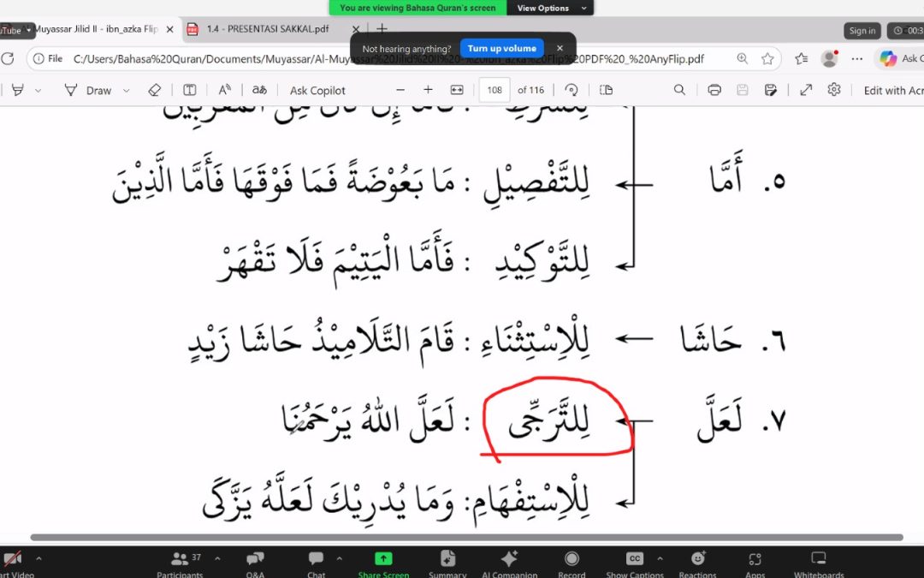Open Zoom Apps
This screenshot has height=578, width=924.
pos(755,563)
